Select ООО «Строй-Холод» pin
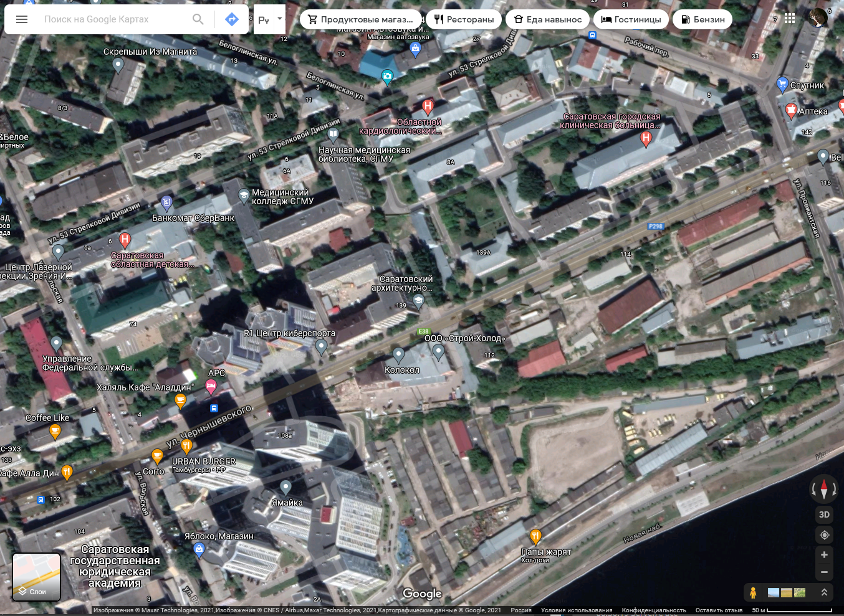This screenshot has width=844, height=616. click(439, 352)
